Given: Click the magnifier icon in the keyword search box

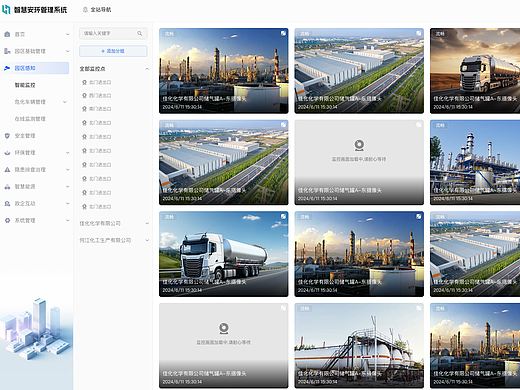Looking at the screenshot, I should 140,33.
